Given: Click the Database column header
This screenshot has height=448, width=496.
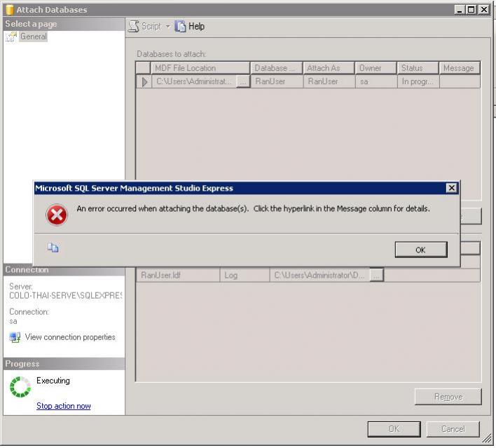Looking at the screenshot, I should point(277,68).
